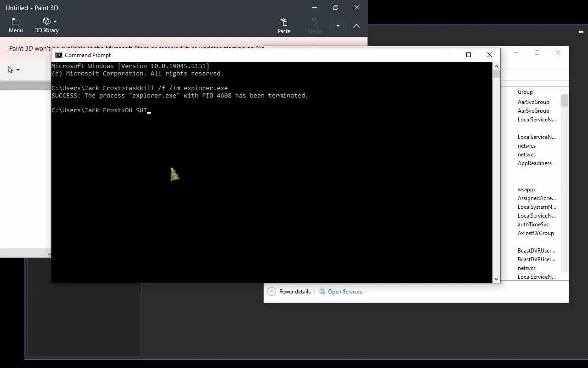Select the AssignedAcce... row
588x368 pixels.
(537, 198)
